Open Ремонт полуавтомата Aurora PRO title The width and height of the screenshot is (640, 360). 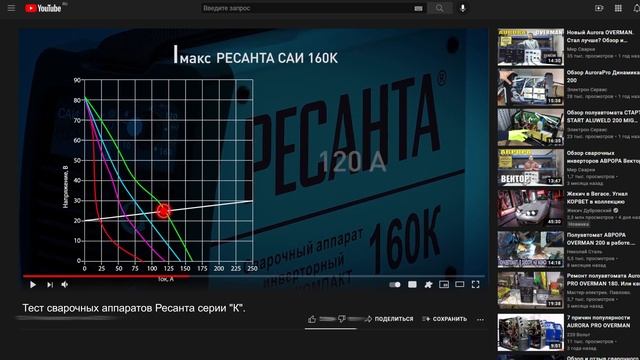pyautogui.click(x=603, y=280)
